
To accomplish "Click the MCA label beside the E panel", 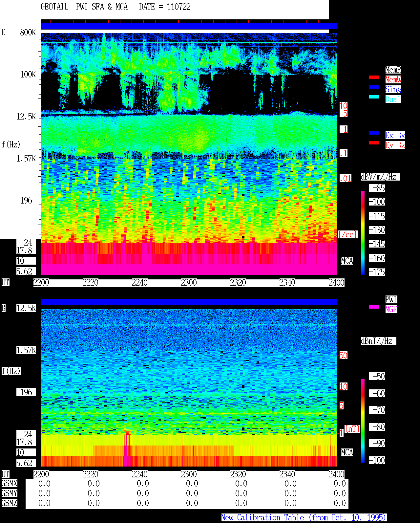I will [347, 261].
